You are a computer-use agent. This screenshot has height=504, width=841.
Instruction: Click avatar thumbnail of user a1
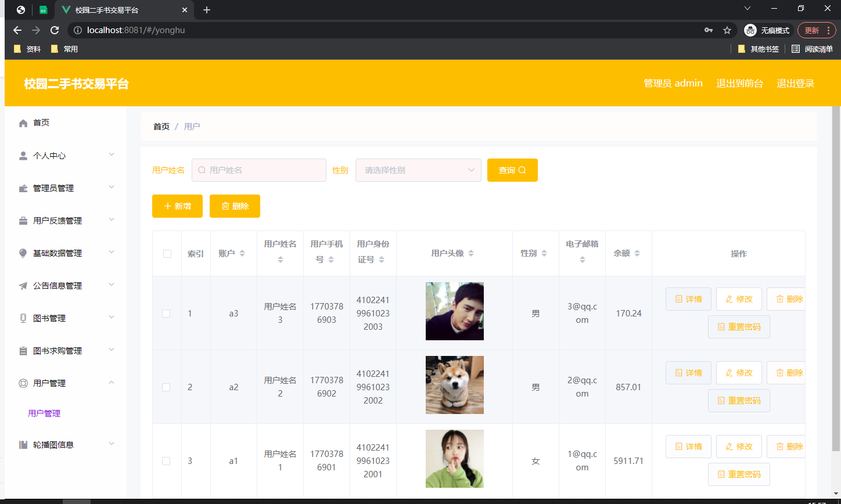tap(455, 459)
